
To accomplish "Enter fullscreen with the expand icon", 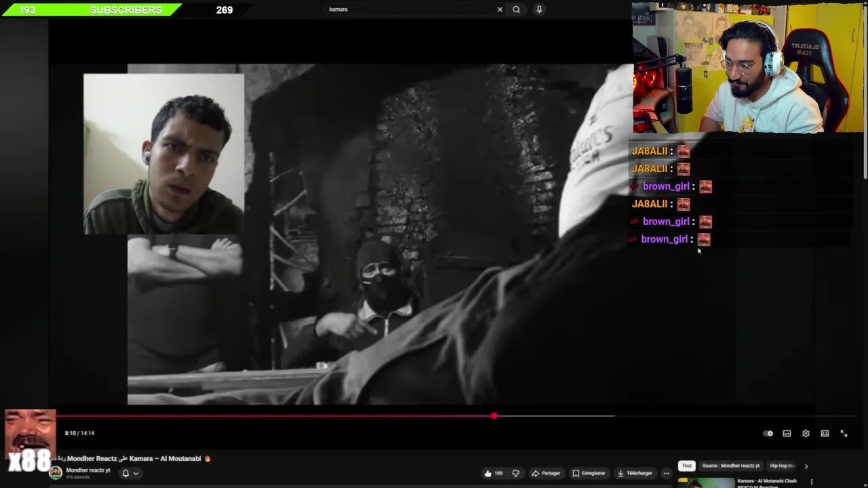I will click(x=844, y=434).
